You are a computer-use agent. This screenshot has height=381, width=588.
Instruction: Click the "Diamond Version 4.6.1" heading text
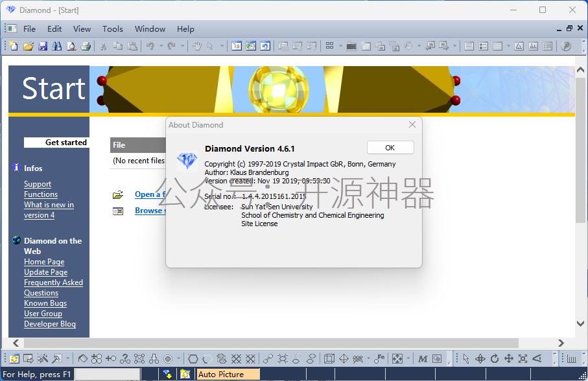click(x=250, y=149)
